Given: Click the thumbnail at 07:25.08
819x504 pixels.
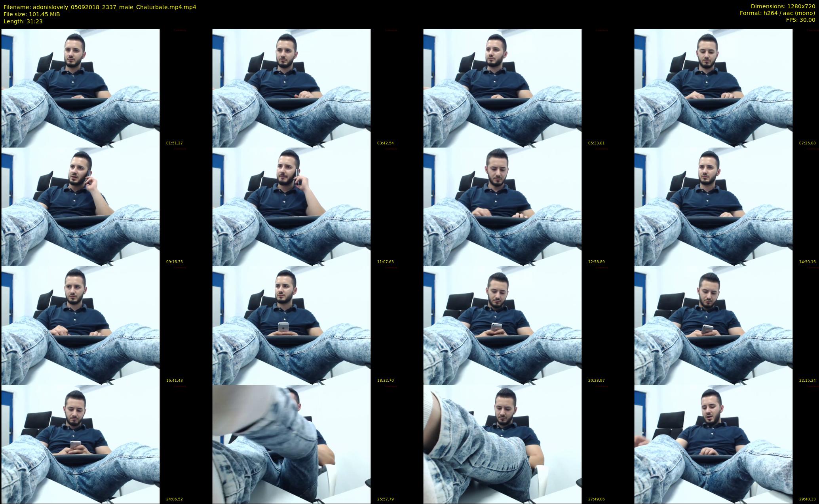Looking at the screenshot, I should tap(713, 88).
